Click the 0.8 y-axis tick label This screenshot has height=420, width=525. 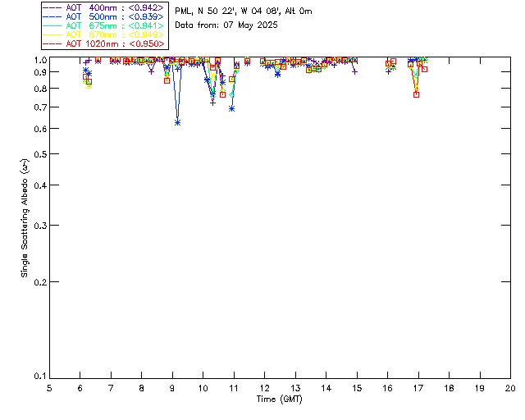coord(40,89)
